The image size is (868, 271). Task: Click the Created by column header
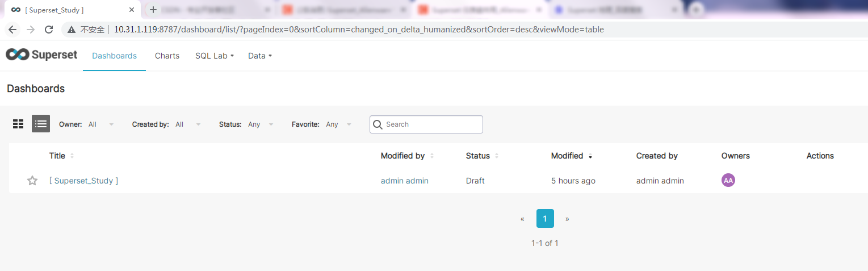click(x=657, y=156)
